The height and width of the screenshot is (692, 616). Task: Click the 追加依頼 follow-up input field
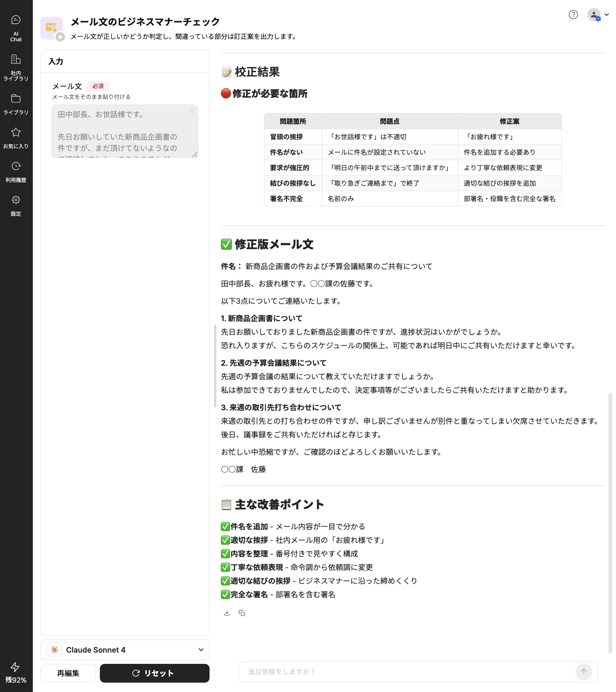point(406,672)
